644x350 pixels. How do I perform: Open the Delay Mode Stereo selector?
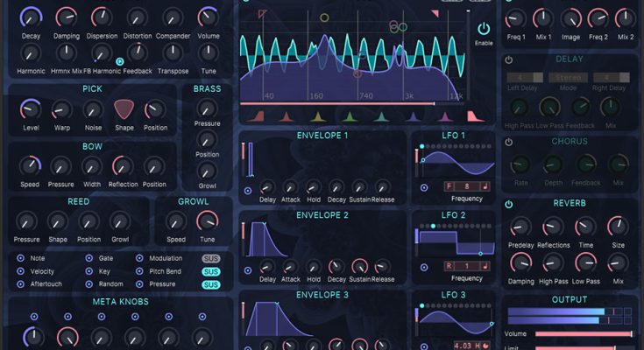click(x=568, y=77)
